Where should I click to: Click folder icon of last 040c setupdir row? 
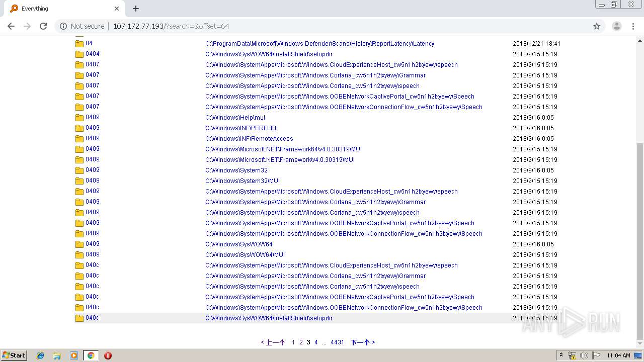(x=79, y=318)
